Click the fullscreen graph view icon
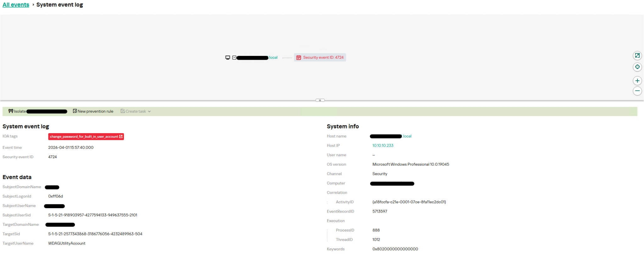This screenshot has width=644, height=254. point(637,56)
